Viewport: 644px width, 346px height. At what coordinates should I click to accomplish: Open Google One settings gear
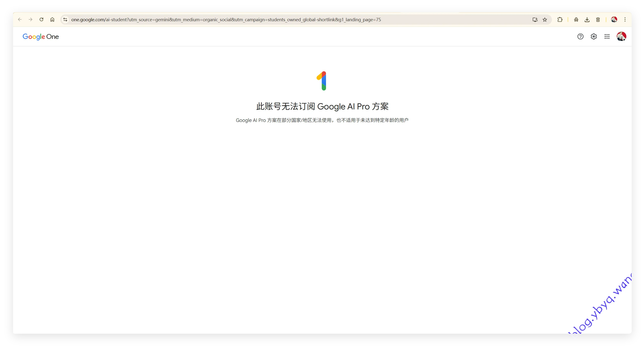tap(594, 36)
